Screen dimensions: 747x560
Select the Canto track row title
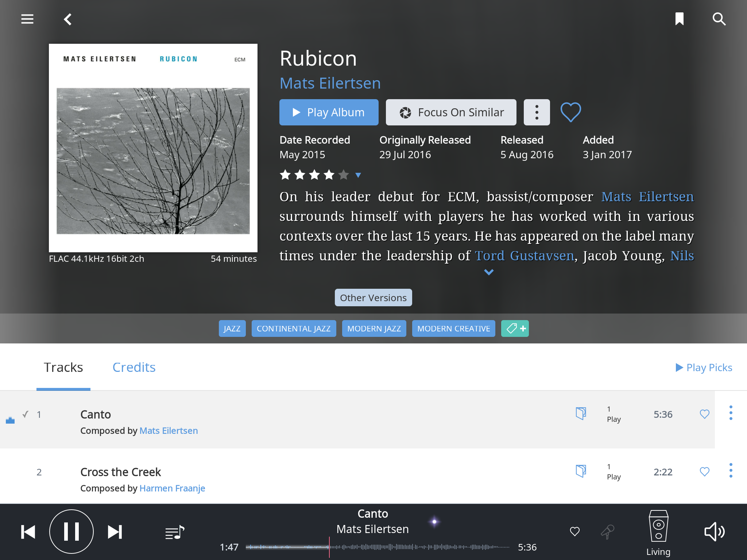click(x=96, y=414)
